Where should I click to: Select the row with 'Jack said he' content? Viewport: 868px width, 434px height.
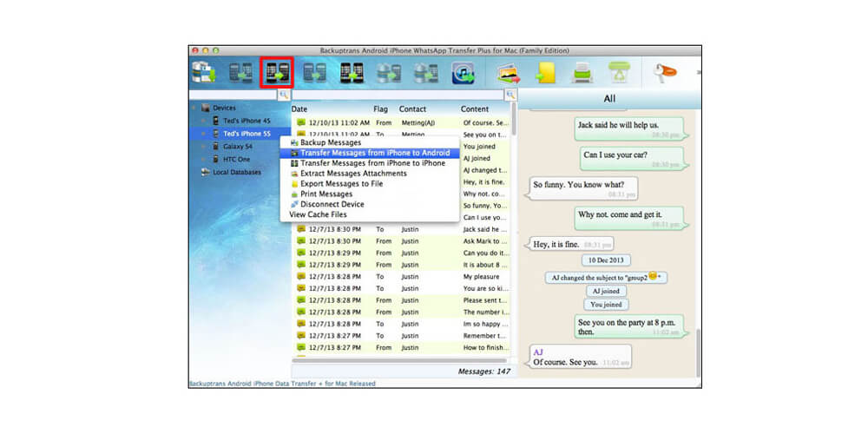point(403,229)
